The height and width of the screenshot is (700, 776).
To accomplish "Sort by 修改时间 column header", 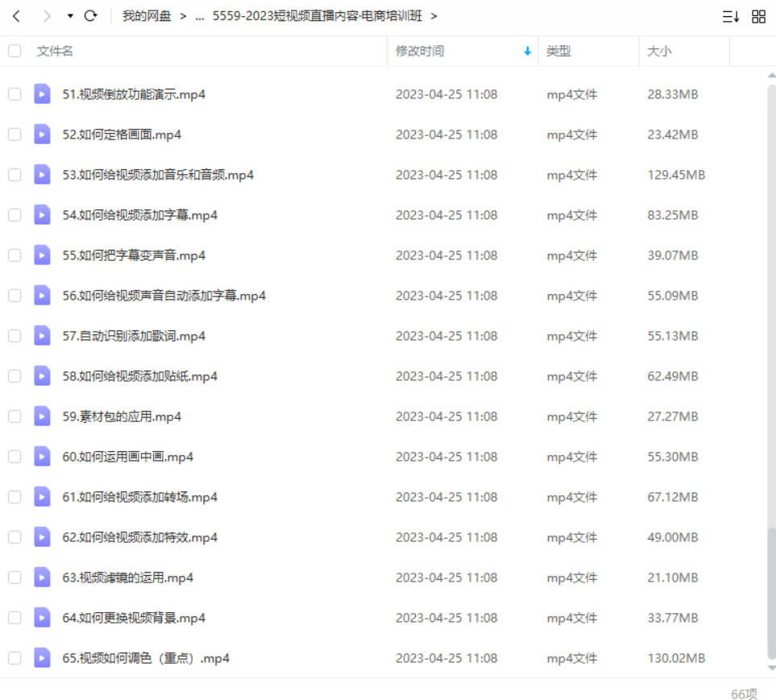I will (x=420, y=51).
